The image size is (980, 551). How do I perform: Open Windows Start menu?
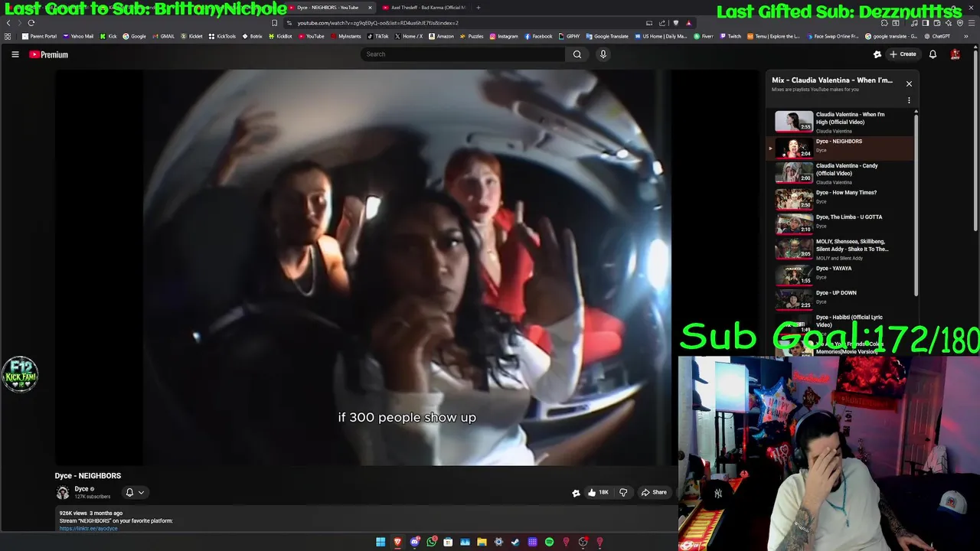pos(381,542)
